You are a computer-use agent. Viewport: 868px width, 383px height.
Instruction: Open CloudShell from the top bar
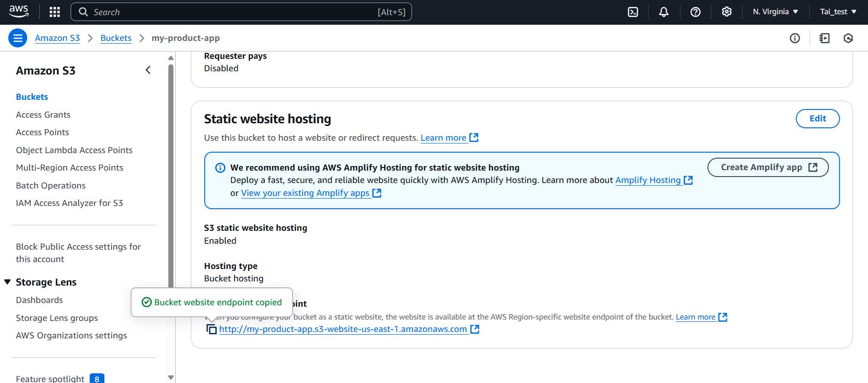click(633, 12)
